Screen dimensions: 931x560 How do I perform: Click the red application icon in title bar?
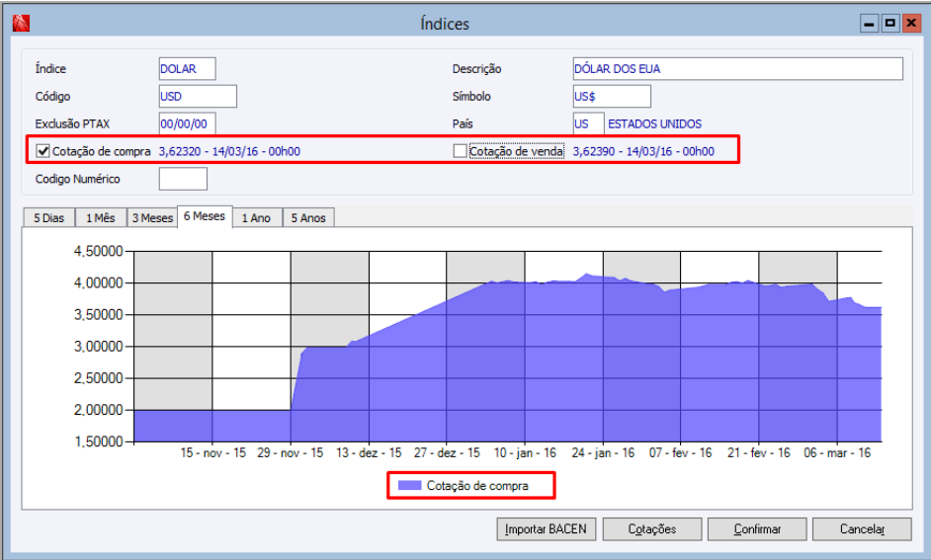pyautogui.click(x=21, y=23)
